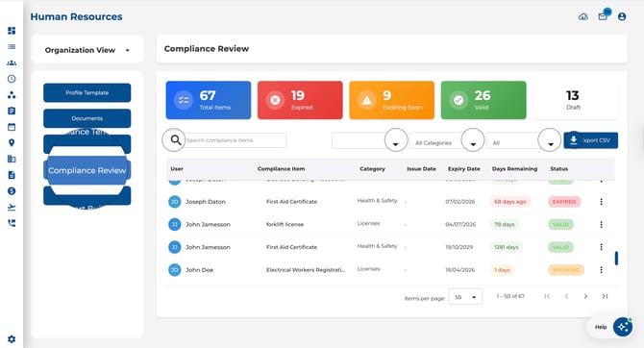Screen dimensions: 644x348
Task: Open the Profile Template section
Action: click(x=87, y=93)
